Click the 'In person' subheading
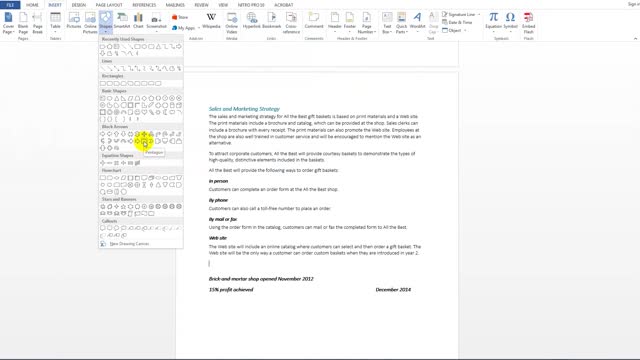 click(218, 181)
